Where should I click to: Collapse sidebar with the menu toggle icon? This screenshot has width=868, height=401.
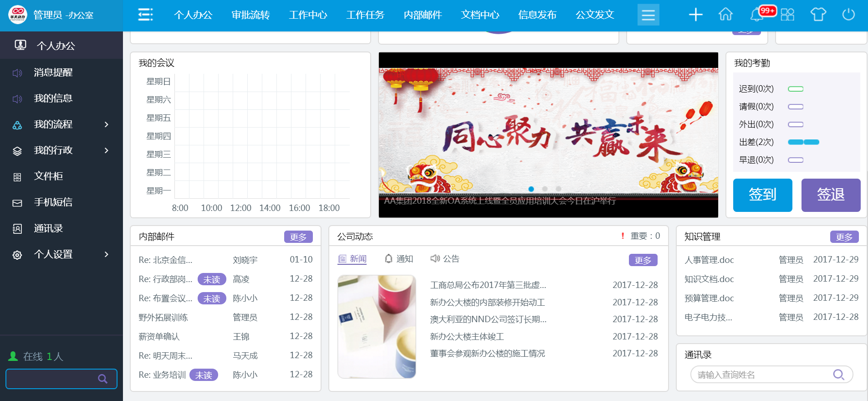tap(145, 15)
